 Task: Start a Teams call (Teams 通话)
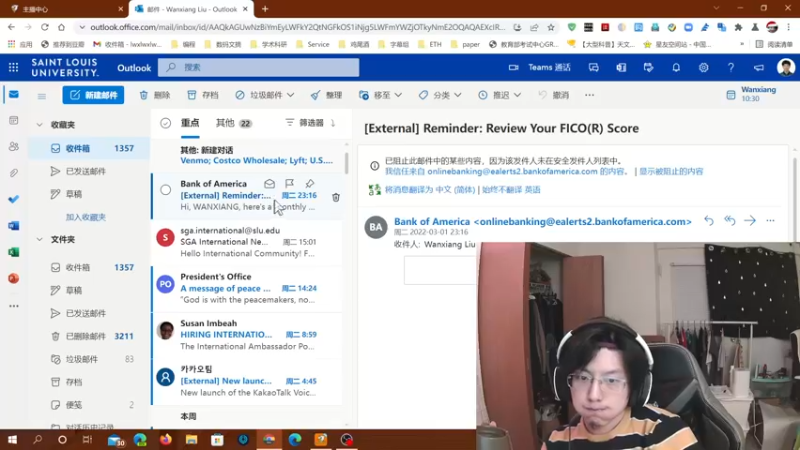click(x=540, y=67)
